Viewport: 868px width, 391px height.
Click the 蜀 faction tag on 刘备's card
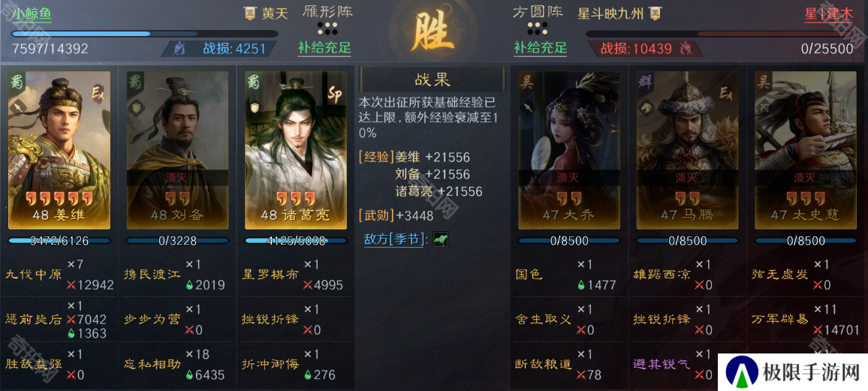134,82
